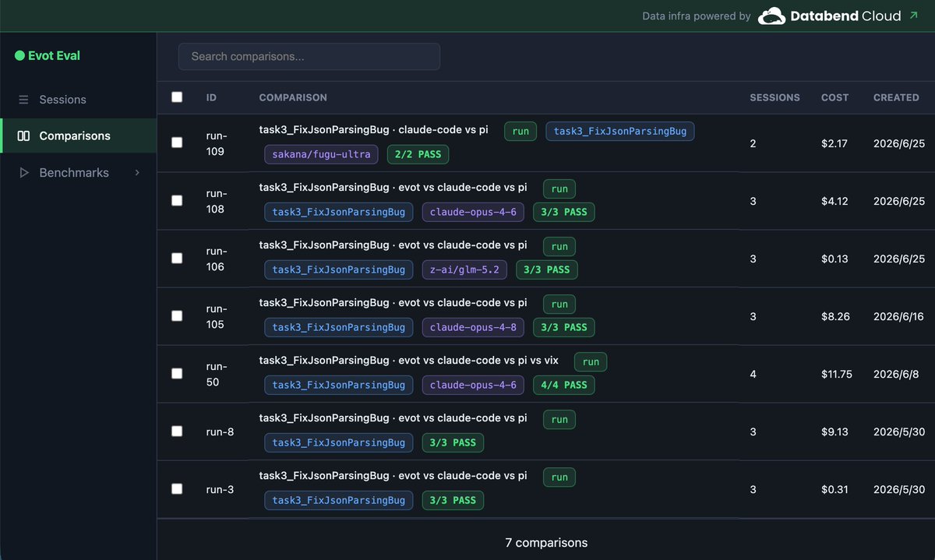Click the COST column header
This screenshot has width=935, height=560.
click(x=834, y=97)
